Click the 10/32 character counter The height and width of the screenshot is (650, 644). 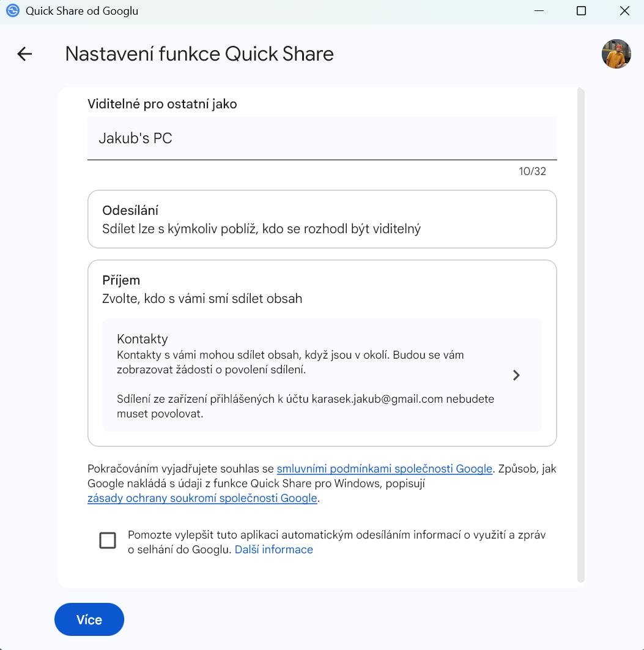pos(532,171)
